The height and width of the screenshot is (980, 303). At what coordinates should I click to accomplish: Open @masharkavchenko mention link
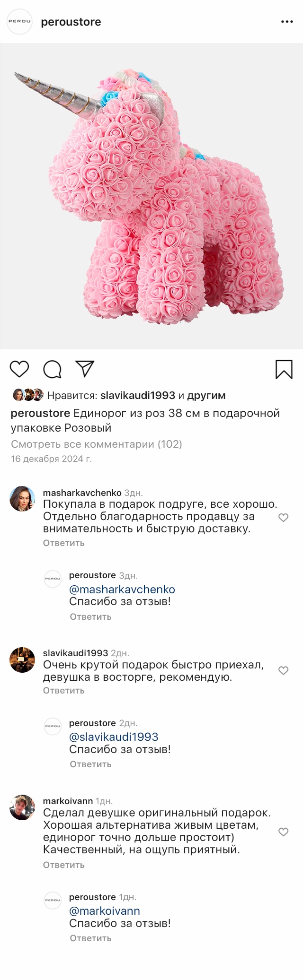pyautogui.click(x=122, y=590)
